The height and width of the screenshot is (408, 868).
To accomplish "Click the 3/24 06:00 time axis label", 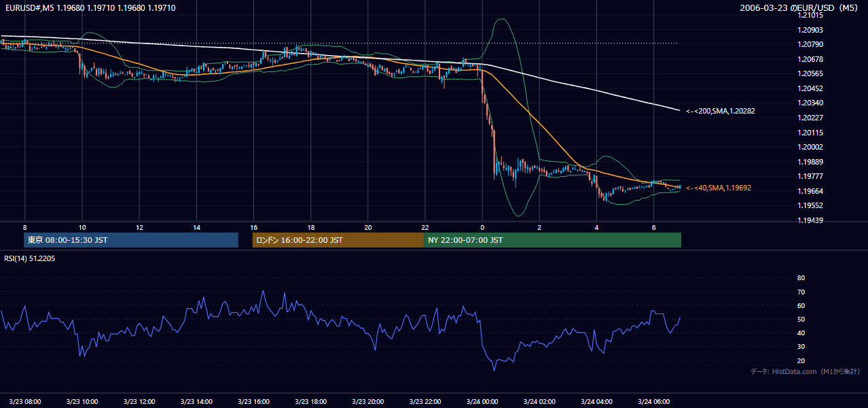I will tap(654, 401).
